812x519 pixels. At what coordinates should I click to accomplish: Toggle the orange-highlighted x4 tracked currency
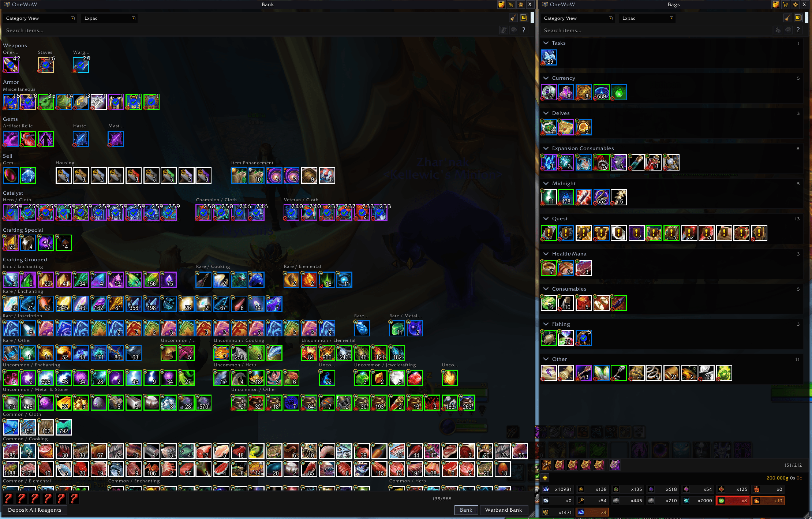coord(592,512)
